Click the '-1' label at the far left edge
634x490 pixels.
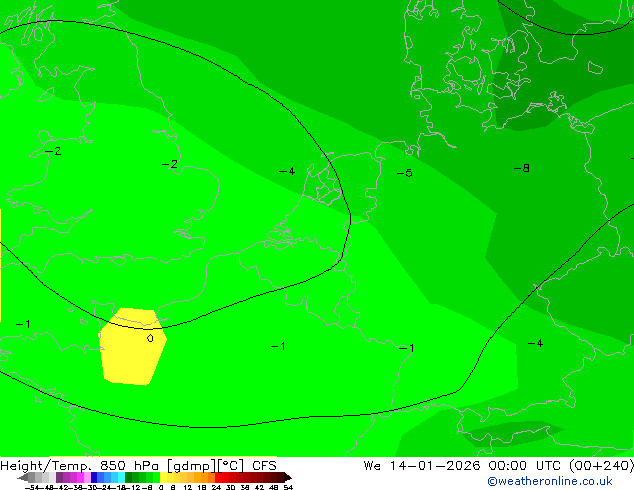point(23,324)
